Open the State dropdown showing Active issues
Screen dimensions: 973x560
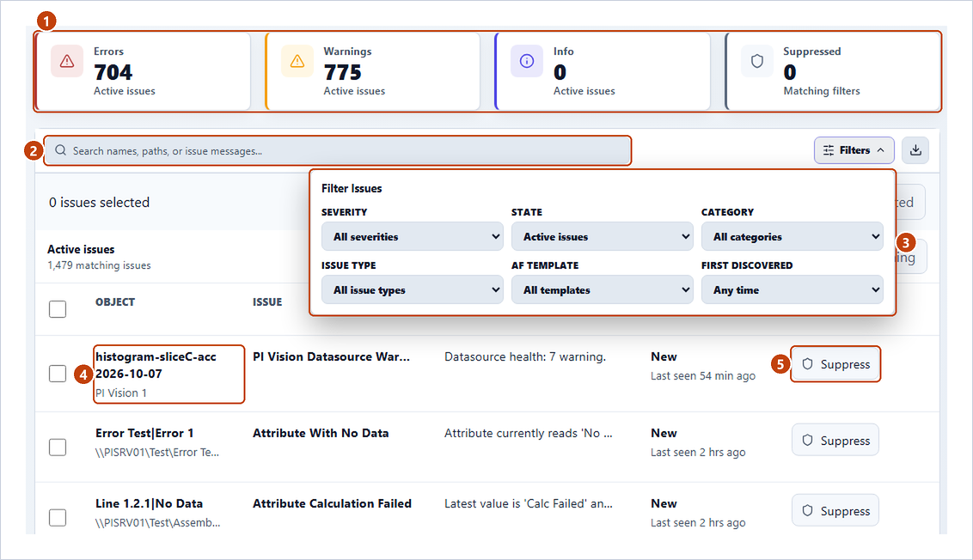click(x=602, y=236)
